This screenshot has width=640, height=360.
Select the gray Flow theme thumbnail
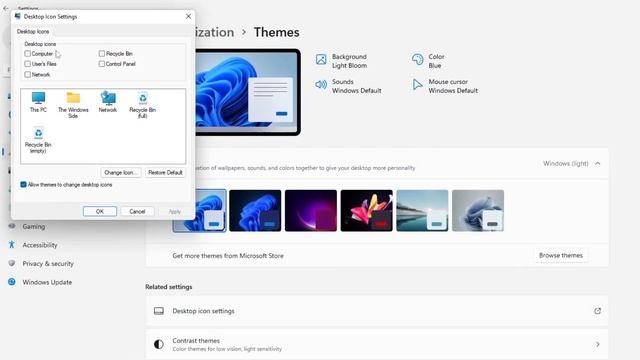point(478,211)
